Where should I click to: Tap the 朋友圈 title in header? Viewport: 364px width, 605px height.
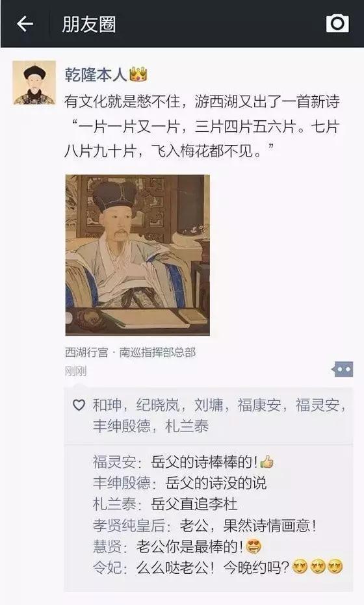click(x=89, y=24)
